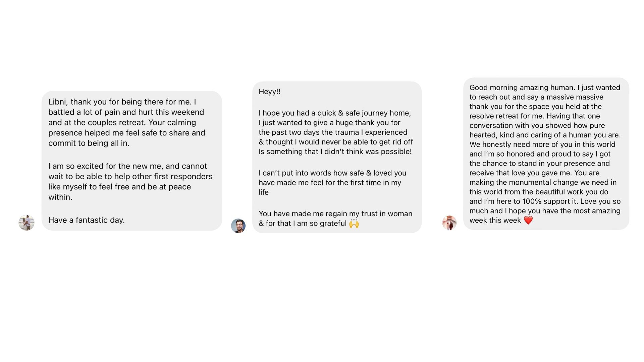Click the paragraph about helping first responders
The width and height of the screenshot is (644, 362).
(x=130, y=181)
